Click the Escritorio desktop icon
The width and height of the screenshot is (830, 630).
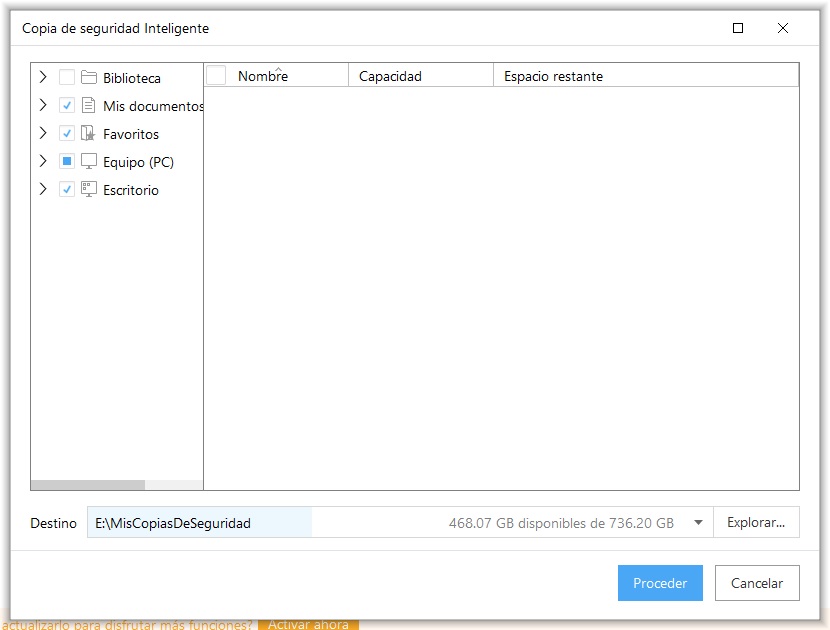(88, 190)
